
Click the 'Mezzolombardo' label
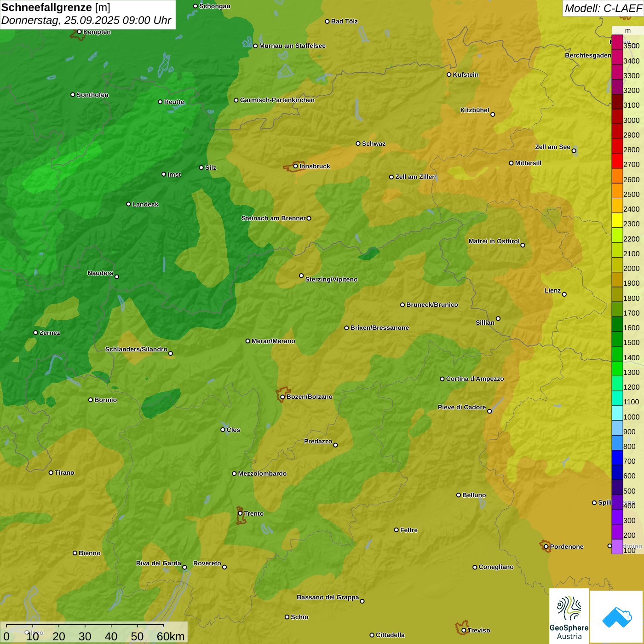pos(262,473)
